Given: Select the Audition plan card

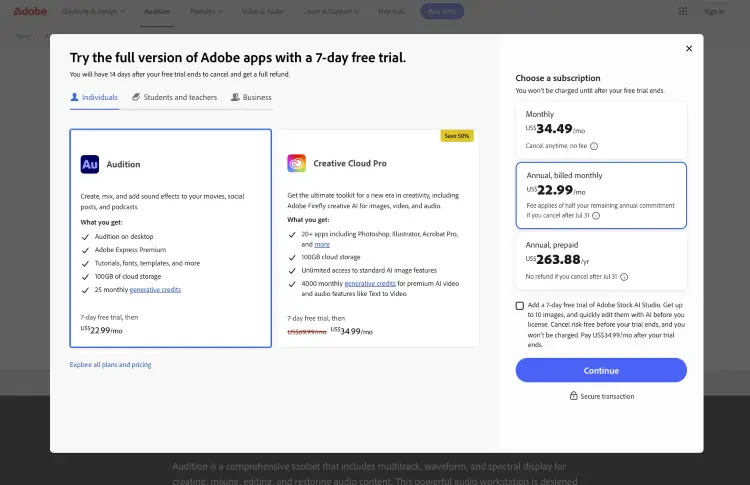Looking at the screenshot, I should pyautogui.click(x=170, y=238).
